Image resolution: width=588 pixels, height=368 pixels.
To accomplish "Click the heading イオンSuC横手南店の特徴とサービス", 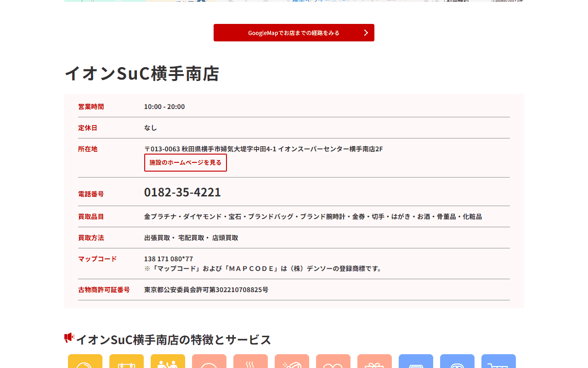I will click(x=173, y=340).
